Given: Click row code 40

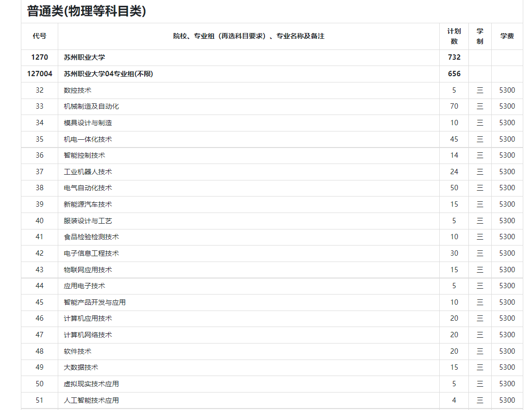Looking at the screenshot, I should [x=39, y=221].
